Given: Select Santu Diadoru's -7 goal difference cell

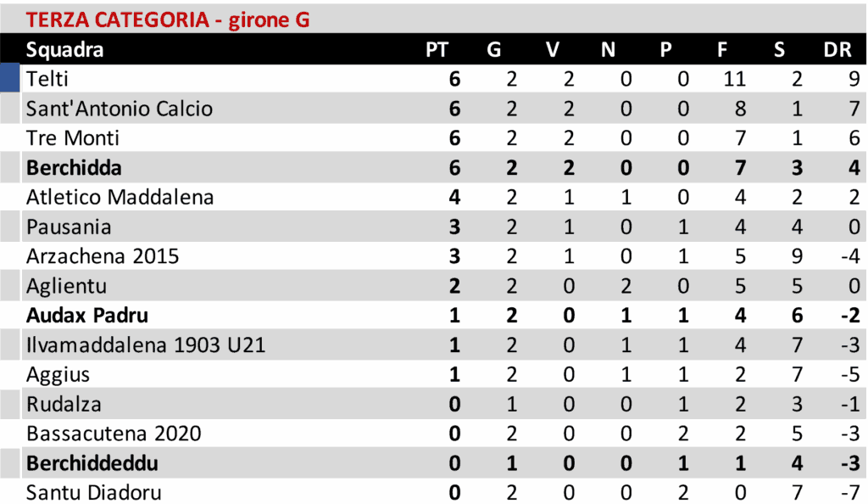Looking at the screenshot, I should click(x=849, y=492).
